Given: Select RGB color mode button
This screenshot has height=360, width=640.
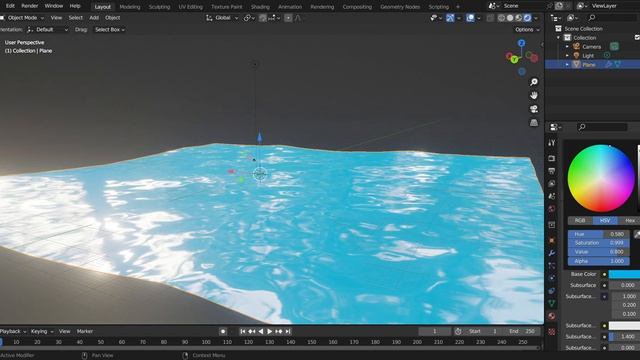Looking at the screenshot, I should pos(580,221).
